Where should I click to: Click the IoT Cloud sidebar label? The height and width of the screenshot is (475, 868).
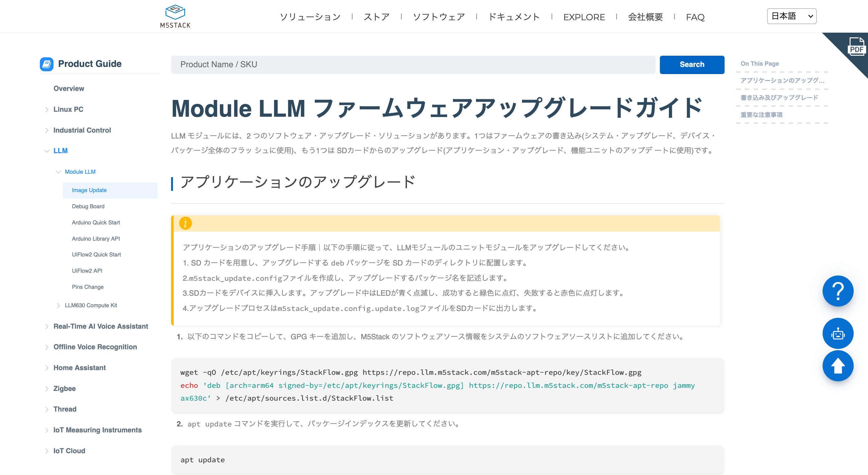click(x=69, y=451)
